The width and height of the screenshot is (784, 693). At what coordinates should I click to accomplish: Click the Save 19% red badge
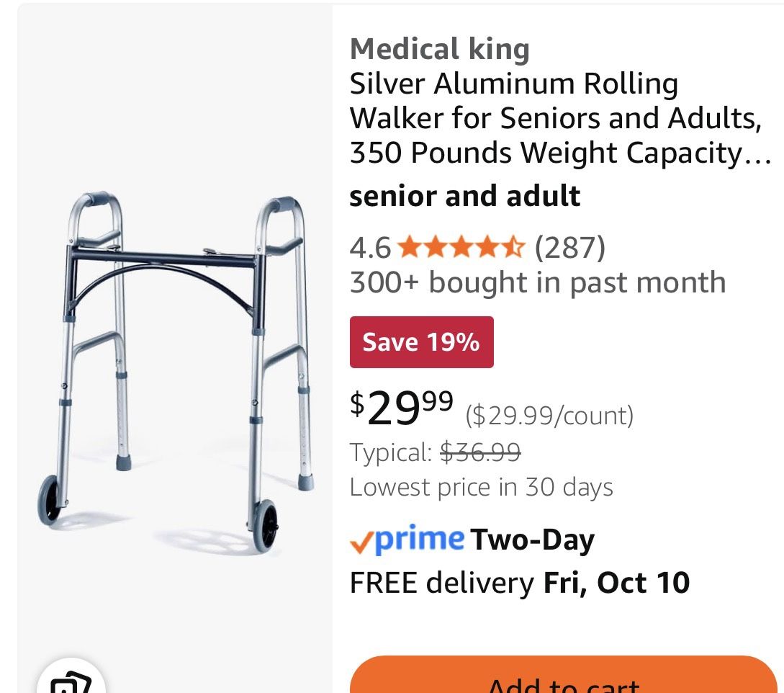click(421, 341)
